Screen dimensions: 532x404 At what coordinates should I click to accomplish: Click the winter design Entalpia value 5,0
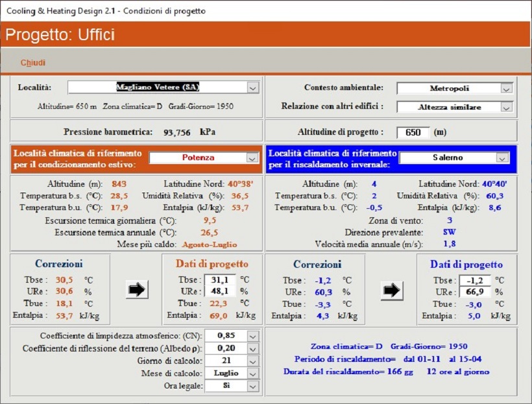click(x=474, y=316)
